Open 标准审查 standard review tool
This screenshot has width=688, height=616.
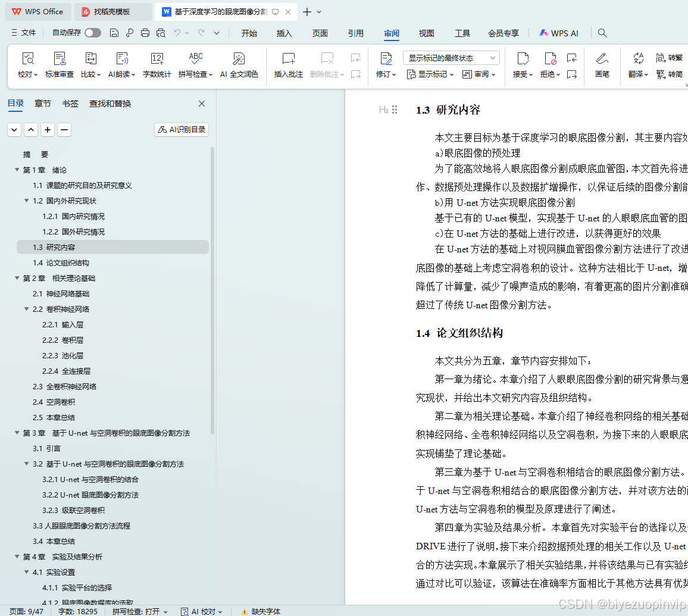60,65
